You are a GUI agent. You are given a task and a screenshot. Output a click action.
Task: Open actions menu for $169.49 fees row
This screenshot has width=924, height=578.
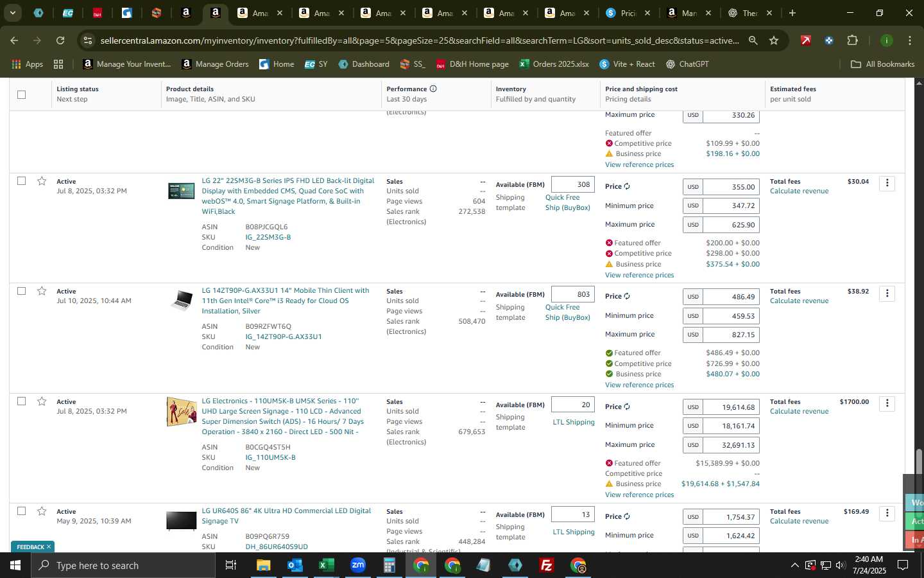click(887, 513)
